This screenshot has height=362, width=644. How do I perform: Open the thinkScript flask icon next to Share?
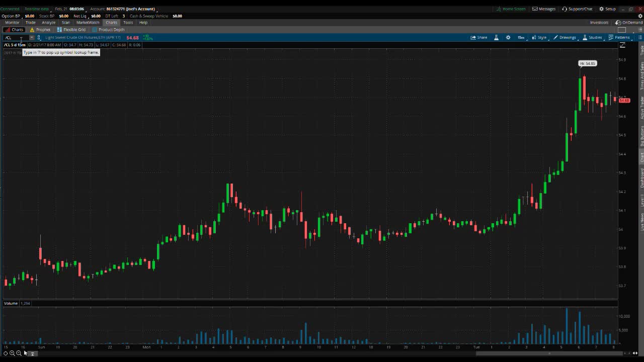pos(496,38)
